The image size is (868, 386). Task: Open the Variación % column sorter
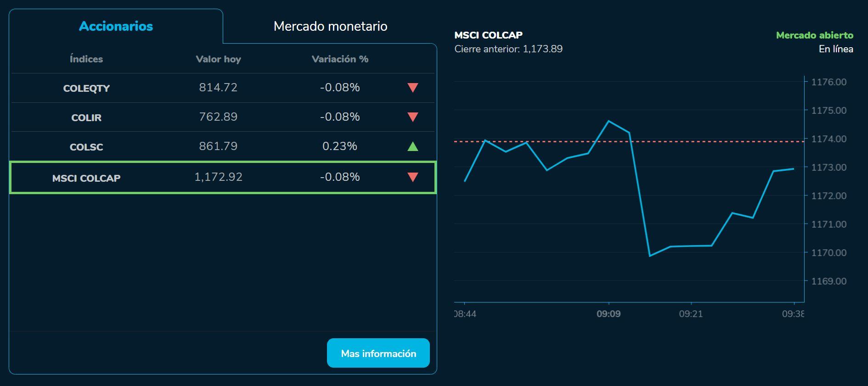(x=339, y=59)
